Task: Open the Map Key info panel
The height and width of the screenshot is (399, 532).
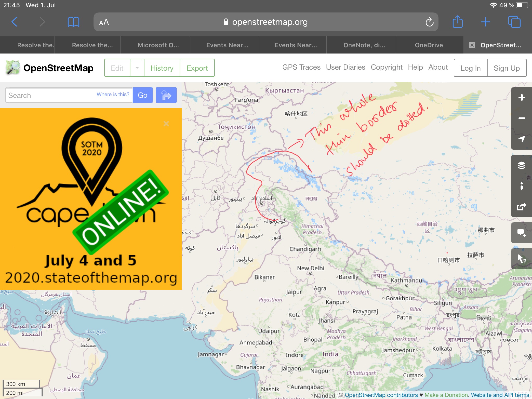Action: pos(522,186)
